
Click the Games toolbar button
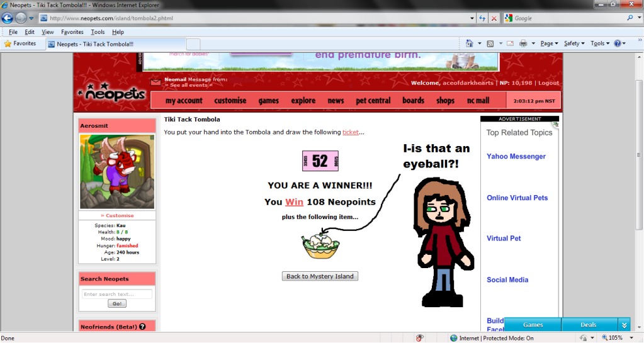pos(533,325)
